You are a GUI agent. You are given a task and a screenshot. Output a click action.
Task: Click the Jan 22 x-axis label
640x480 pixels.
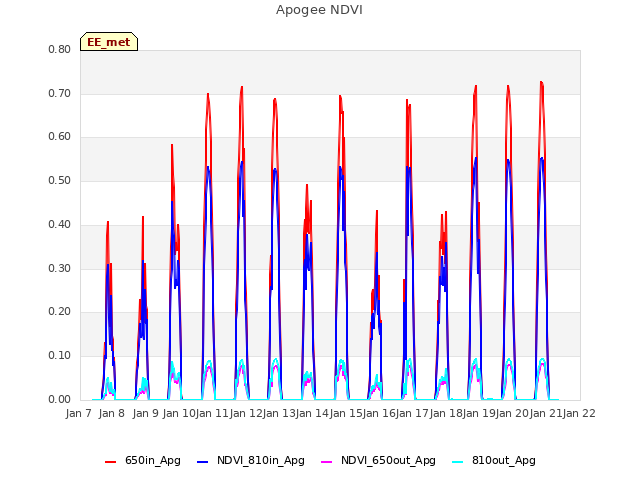580,413
